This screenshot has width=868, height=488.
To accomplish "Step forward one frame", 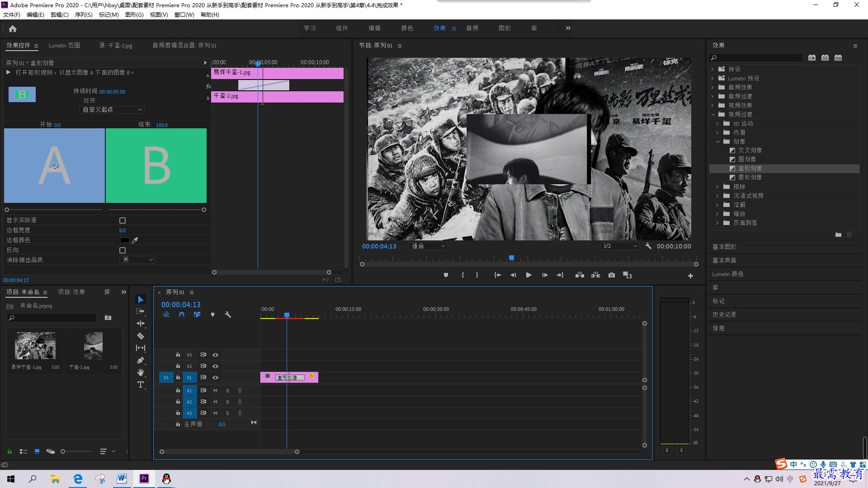I will coord(545,275).
